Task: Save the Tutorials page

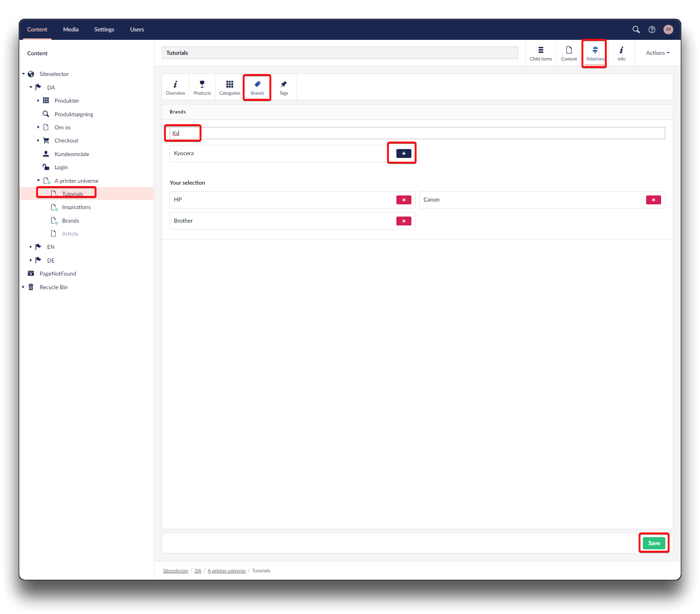Action: (x=654, y=543)
